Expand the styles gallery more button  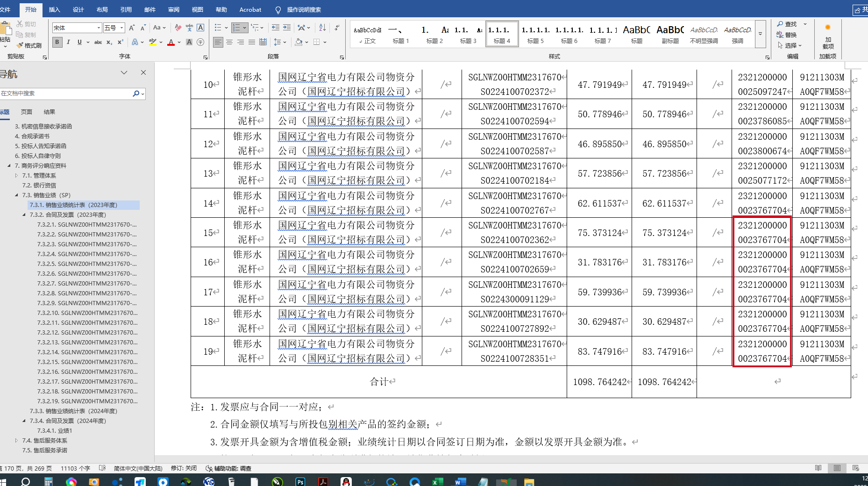tap(760, 34)
